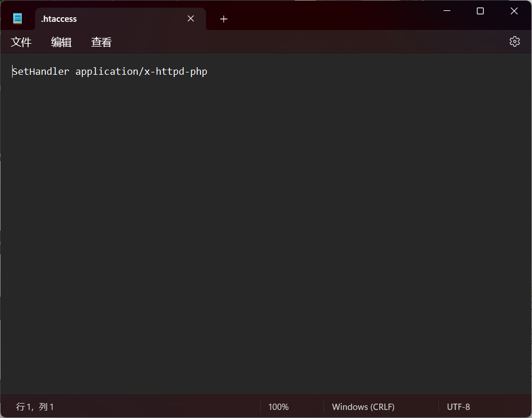Open the 查看 menu
Screen dimensions: 532x418
(x=102, y=42)
